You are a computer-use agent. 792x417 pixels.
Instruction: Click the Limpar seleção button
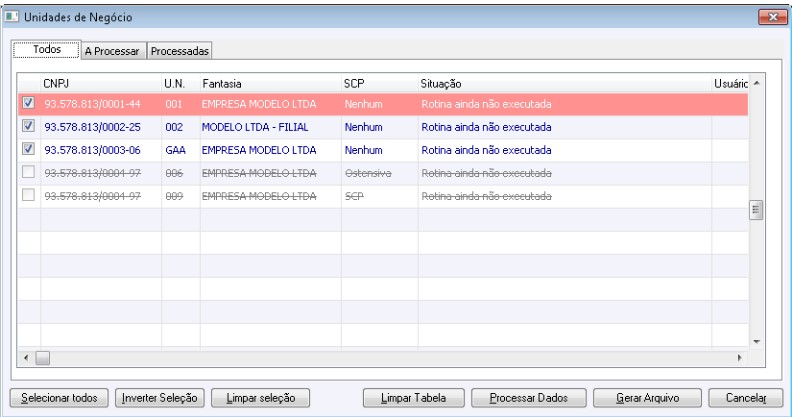click(x=259, y=398)
